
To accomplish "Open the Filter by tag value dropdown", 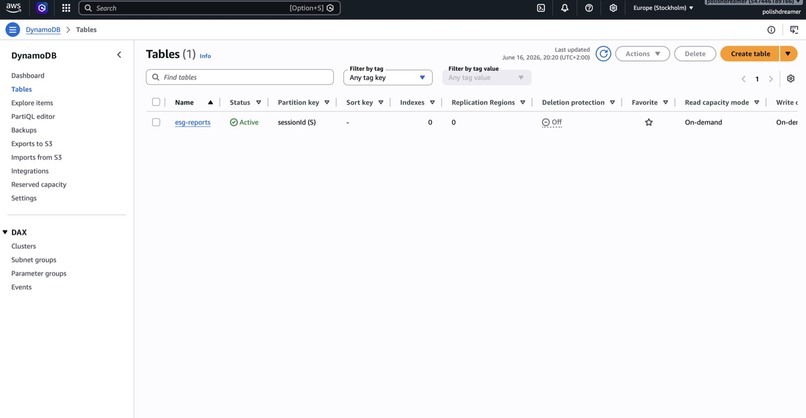I will point(486,78).
